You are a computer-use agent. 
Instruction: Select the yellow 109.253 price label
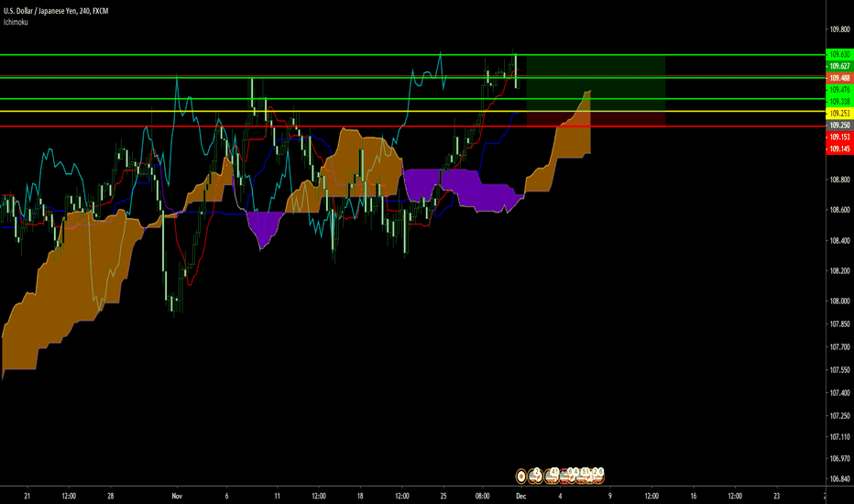(839, 114)
